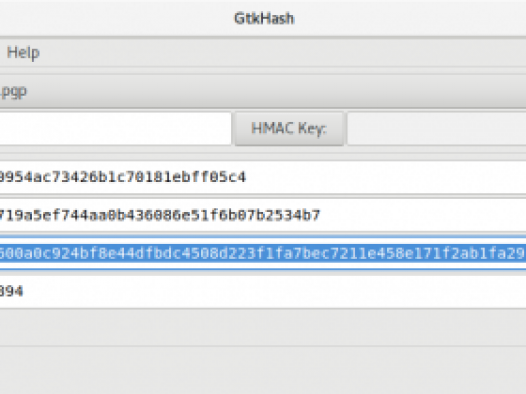Place cursor inside 719a5ef744 digest text

click(x=160, y=215)
